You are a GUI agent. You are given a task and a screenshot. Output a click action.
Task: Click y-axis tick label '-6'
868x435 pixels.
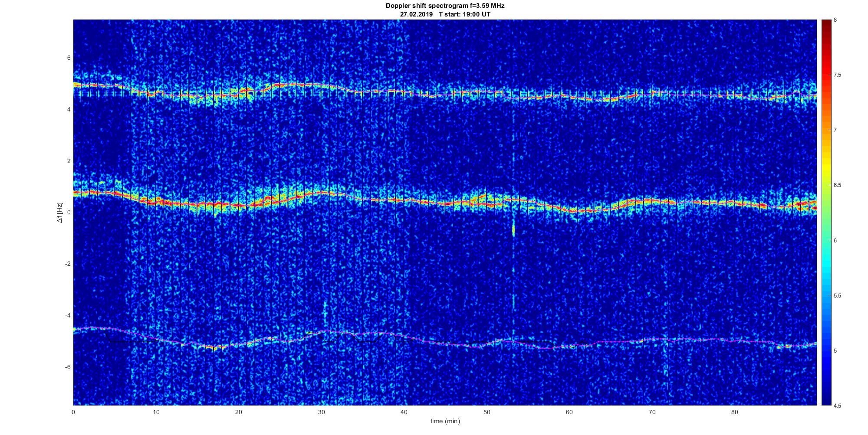click(x=68, y=367)
